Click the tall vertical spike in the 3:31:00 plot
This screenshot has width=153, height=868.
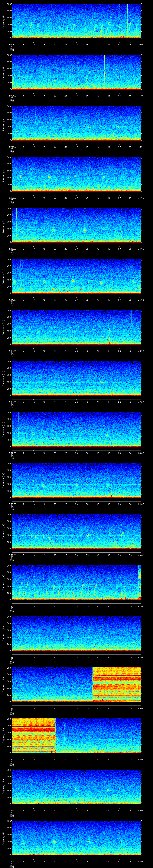[36, 123]
